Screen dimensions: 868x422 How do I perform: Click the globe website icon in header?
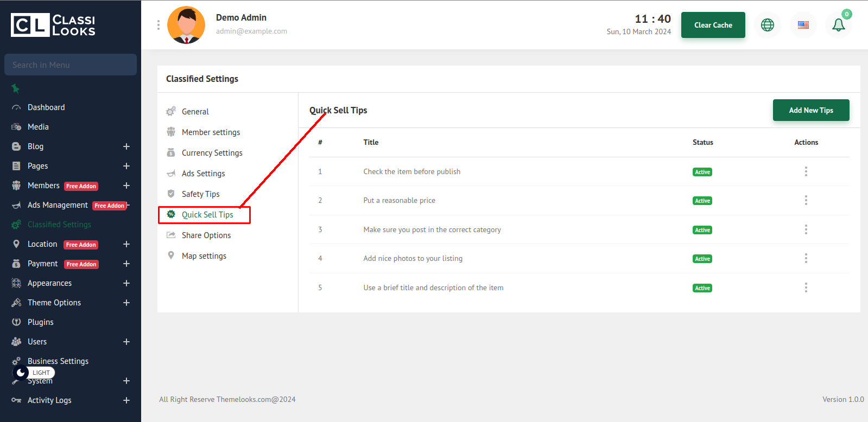(x=767, y=25)
